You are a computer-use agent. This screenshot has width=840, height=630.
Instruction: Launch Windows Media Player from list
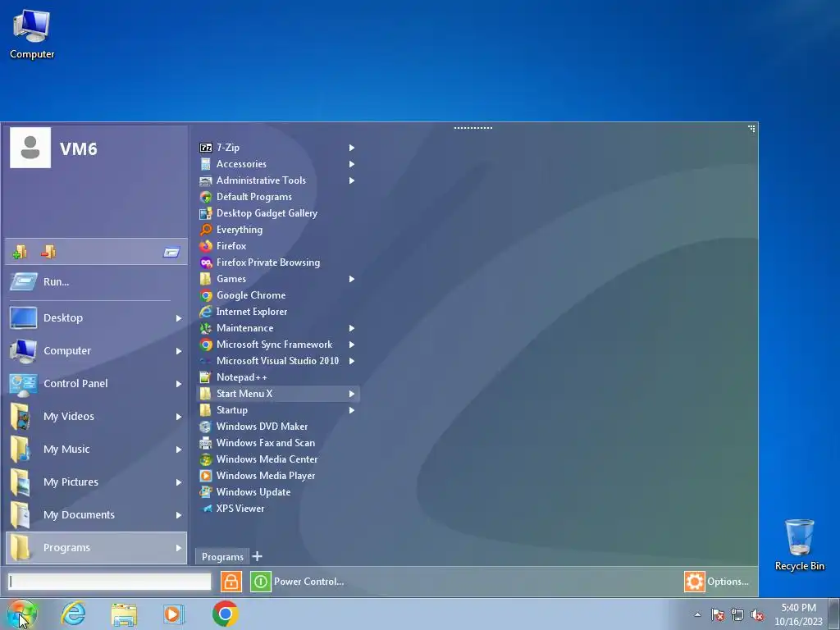tap(257, 476)
